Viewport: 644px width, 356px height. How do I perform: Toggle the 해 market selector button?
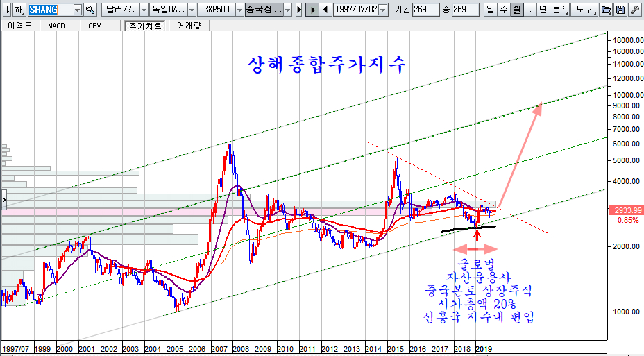point(19,10)
